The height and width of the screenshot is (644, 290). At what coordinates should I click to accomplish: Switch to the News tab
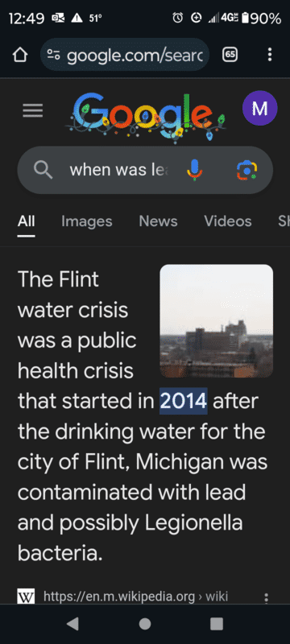click(x=158, y=221)
